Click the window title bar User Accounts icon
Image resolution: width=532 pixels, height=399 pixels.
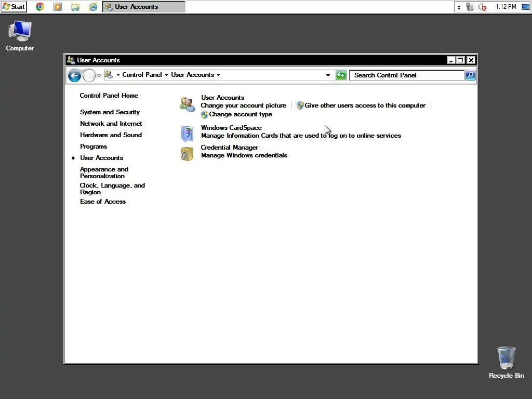[x=71, y=60]
